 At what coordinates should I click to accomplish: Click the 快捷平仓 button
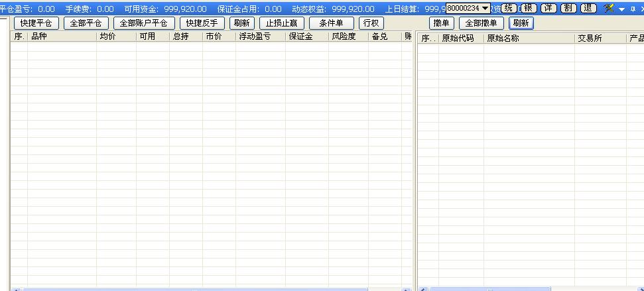36,23
